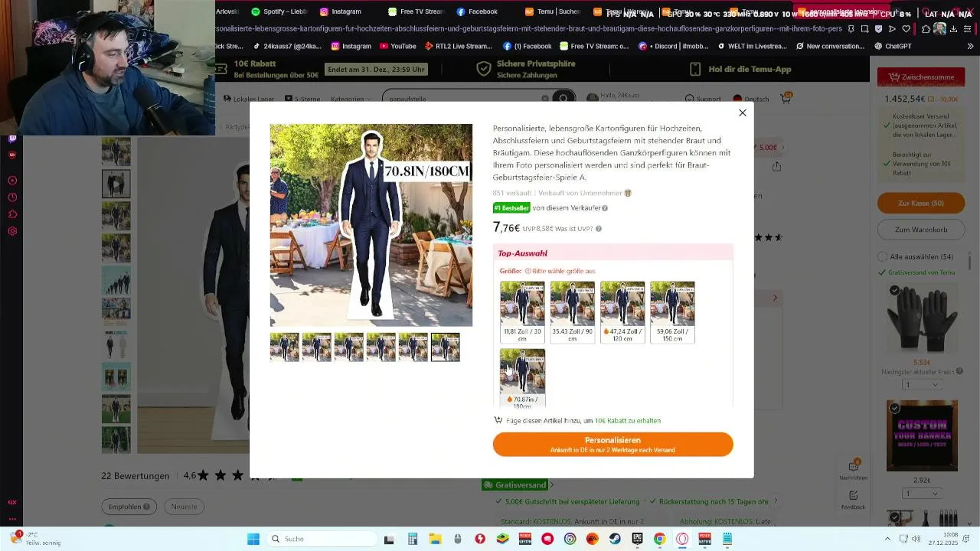Open the Discord bookmark

673,46
